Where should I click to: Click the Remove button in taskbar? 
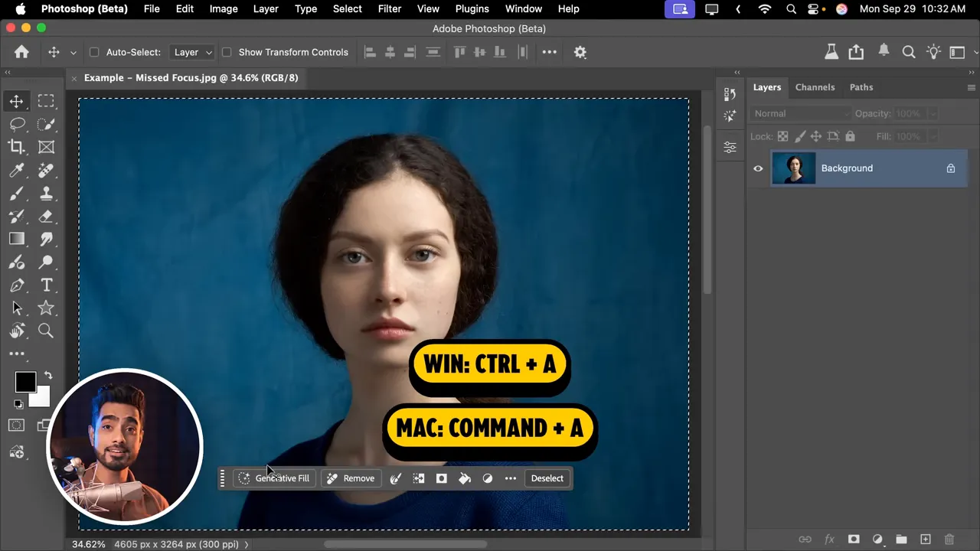point(351,478)
